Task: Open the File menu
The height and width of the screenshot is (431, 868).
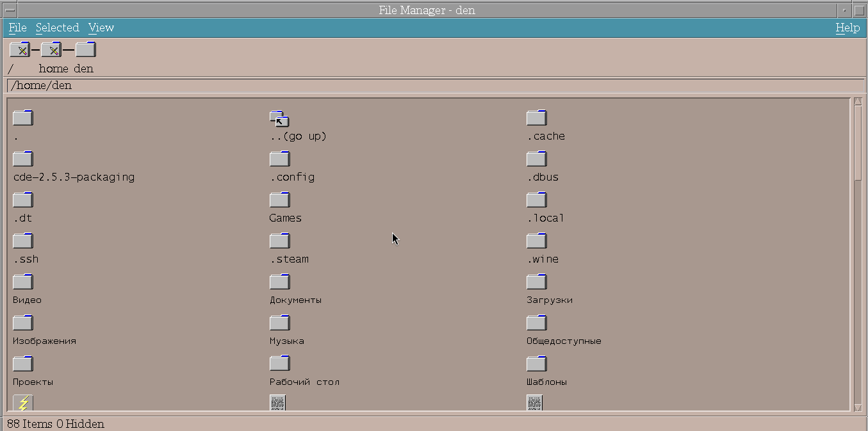Action: [17, 28]
